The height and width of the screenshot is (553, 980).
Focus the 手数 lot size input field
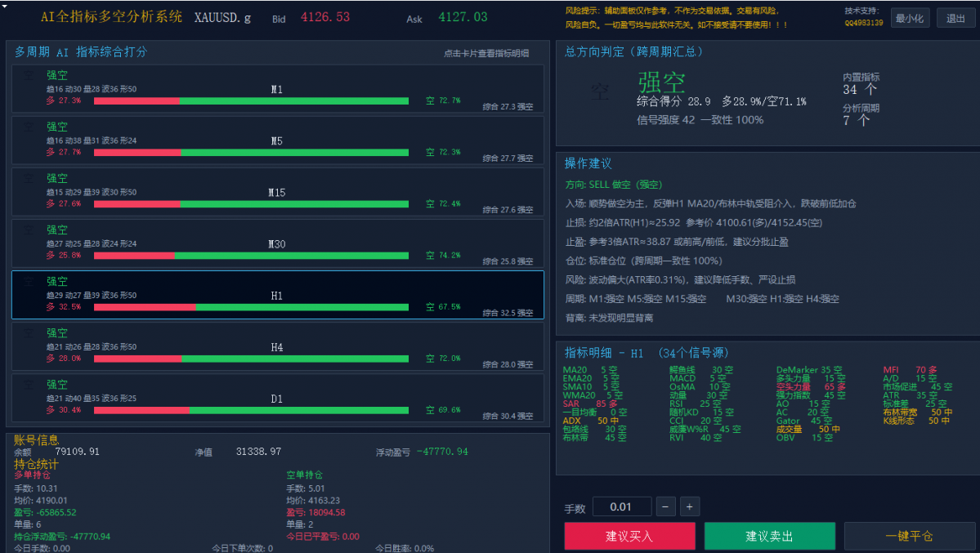(622, 506)
